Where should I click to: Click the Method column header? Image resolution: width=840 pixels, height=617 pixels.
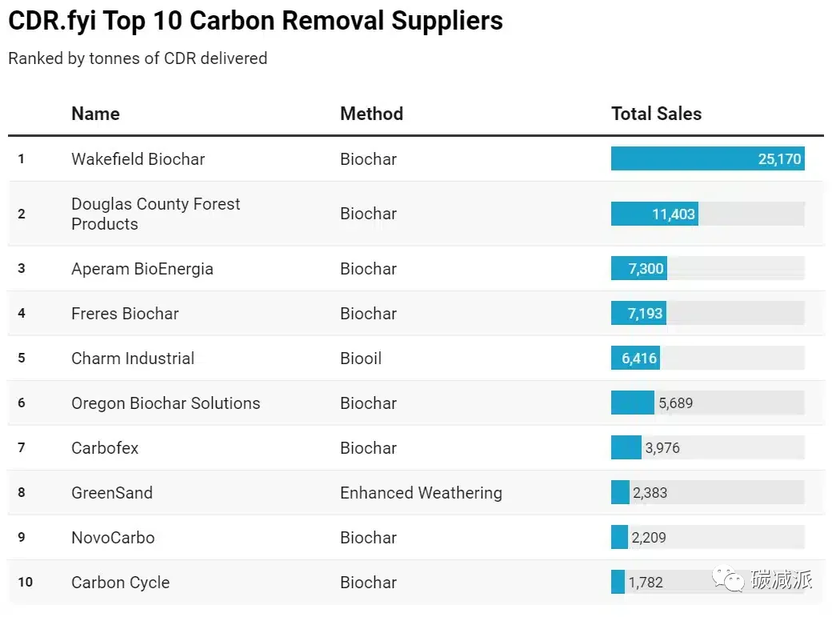(x=371, y=114)
